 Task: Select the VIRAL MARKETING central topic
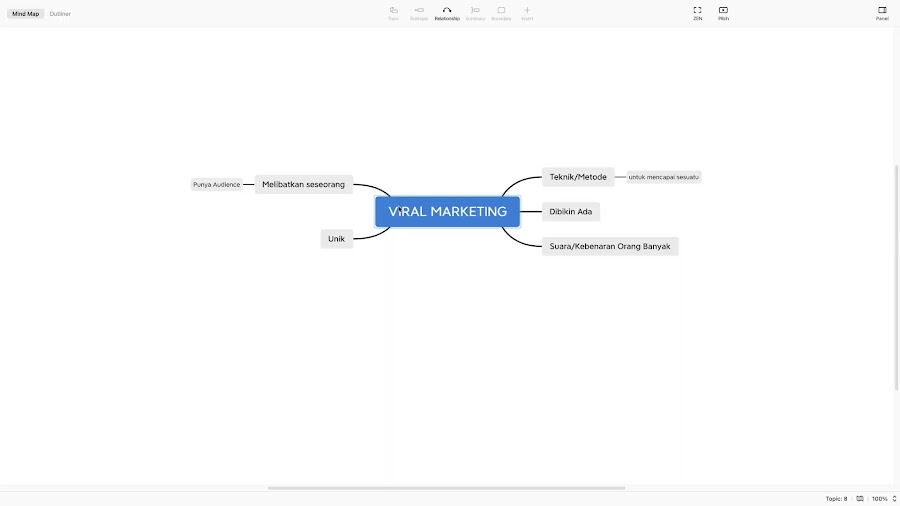pos(448,212)
